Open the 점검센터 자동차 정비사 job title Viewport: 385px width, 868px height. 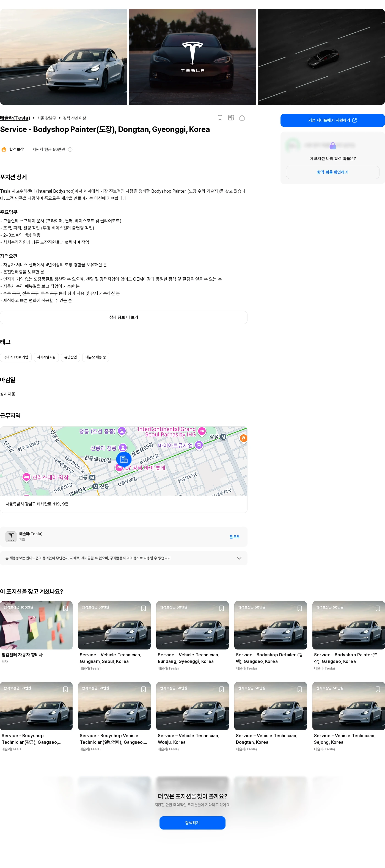(x=22, y=655)
